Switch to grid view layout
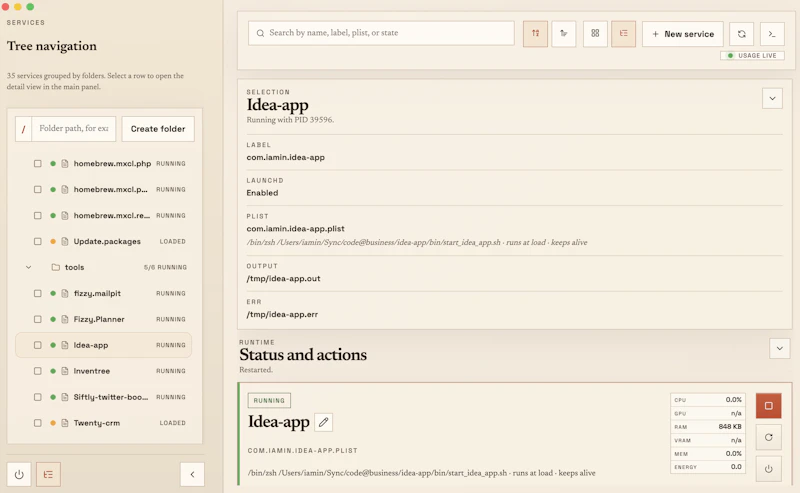Screen dimensions: 800x493 pos(595,34)
